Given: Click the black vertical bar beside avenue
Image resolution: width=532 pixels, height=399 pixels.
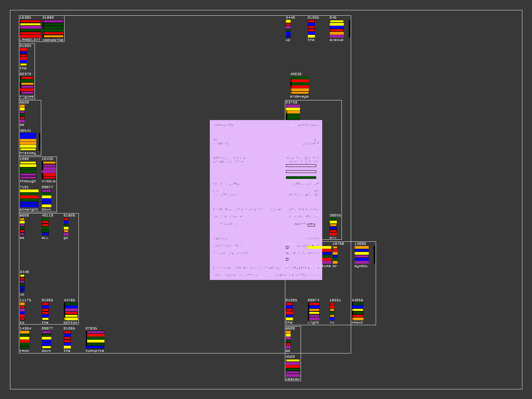Looking at the screenshot, I should pos(349,29).
